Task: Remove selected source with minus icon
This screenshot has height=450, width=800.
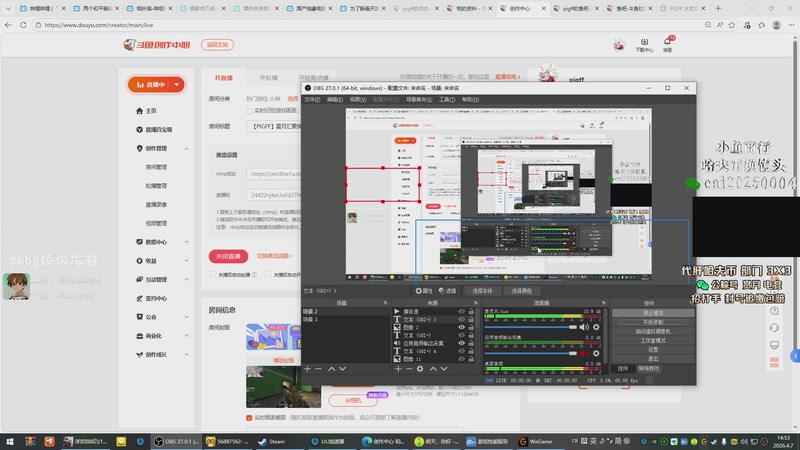Action: coord(409,369)
